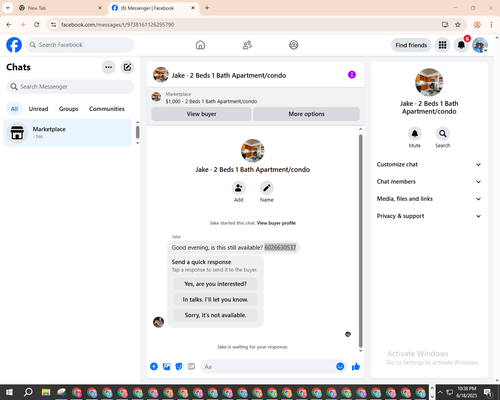Go to the Home feed icon
Viewport: 500px width, 400px height.
(200, 45)
